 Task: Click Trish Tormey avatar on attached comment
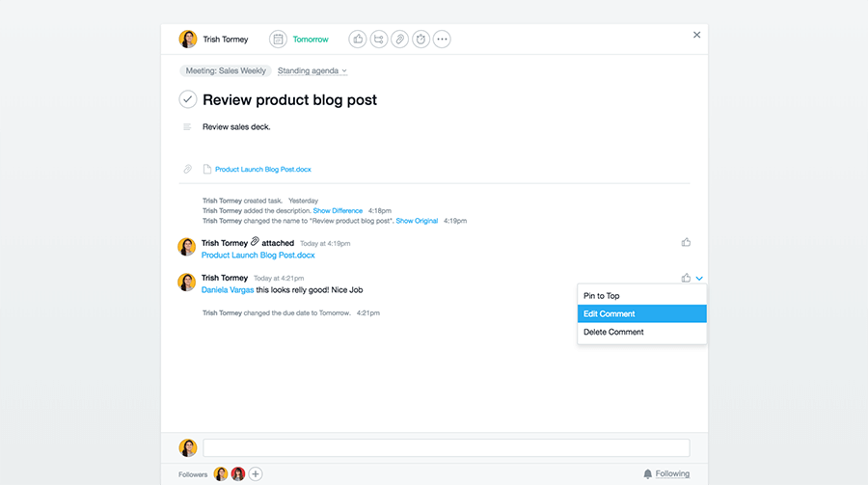tap(186, 247)
